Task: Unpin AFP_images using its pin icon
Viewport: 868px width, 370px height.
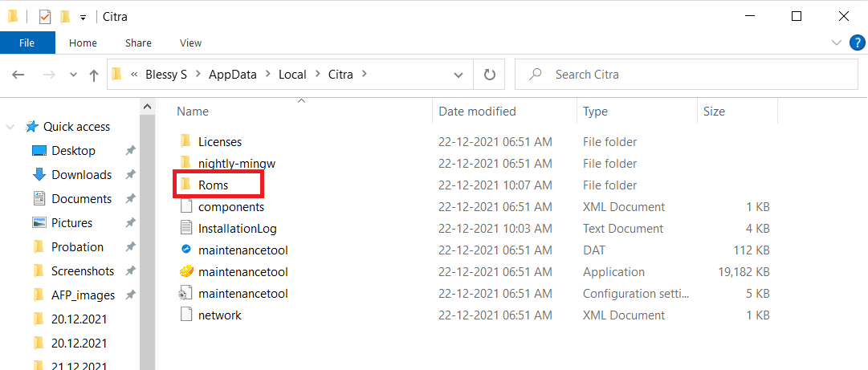Action: (130, 295)
